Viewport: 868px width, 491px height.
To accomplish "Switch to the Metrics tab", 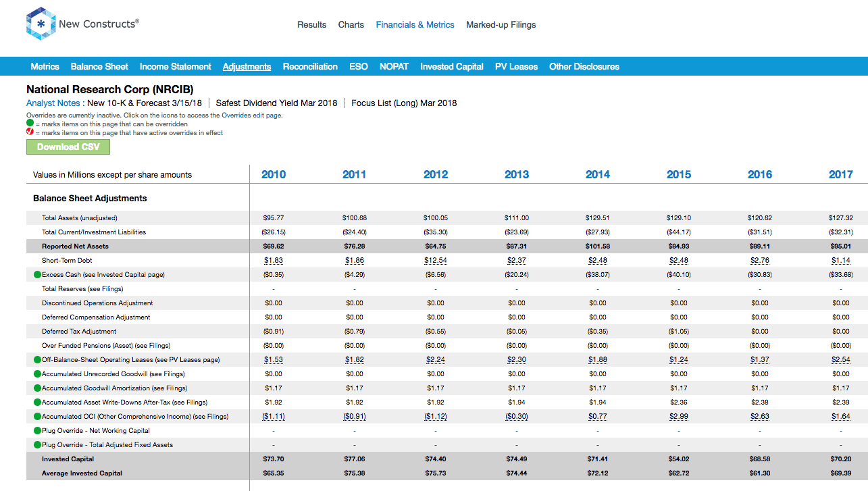I will pos(45,66).
